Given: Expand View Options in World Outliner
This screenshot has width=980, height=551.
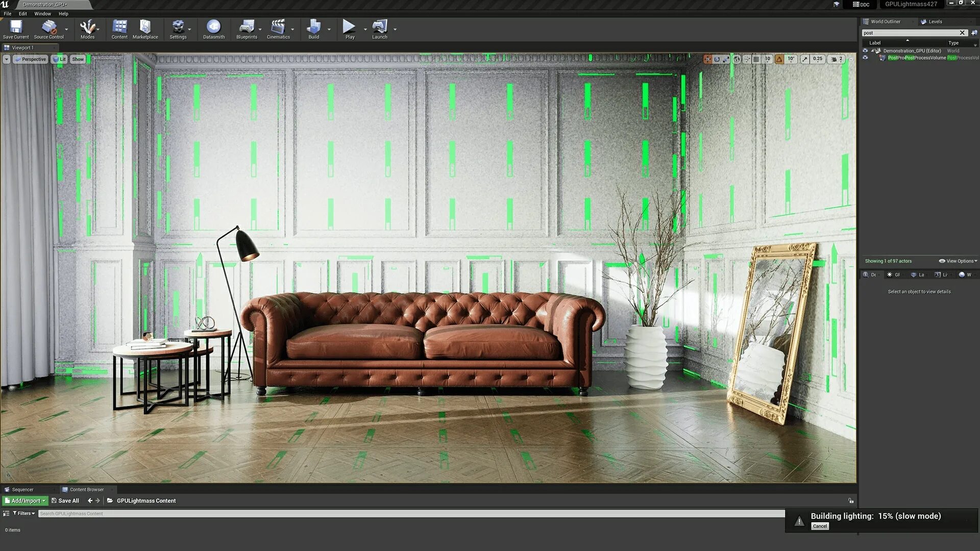Looking at the screenshot, I should [958, 261].
